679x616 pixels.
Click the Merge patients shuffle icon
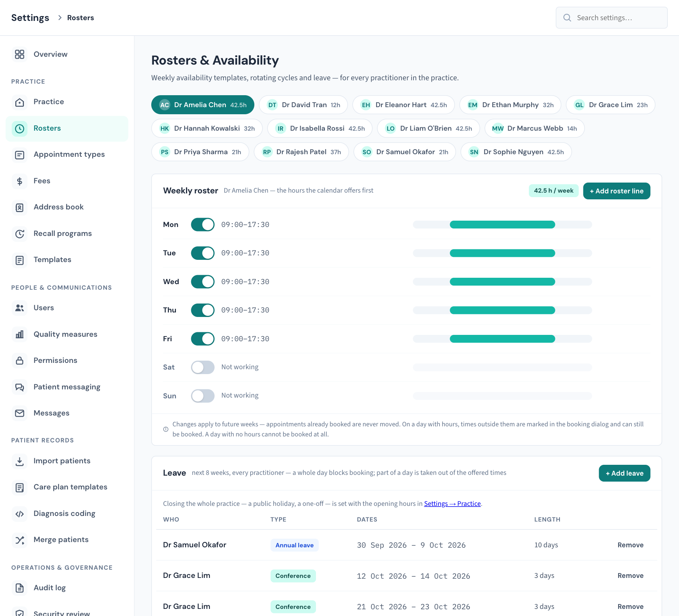pyautogui.click(x=19, y=540)
